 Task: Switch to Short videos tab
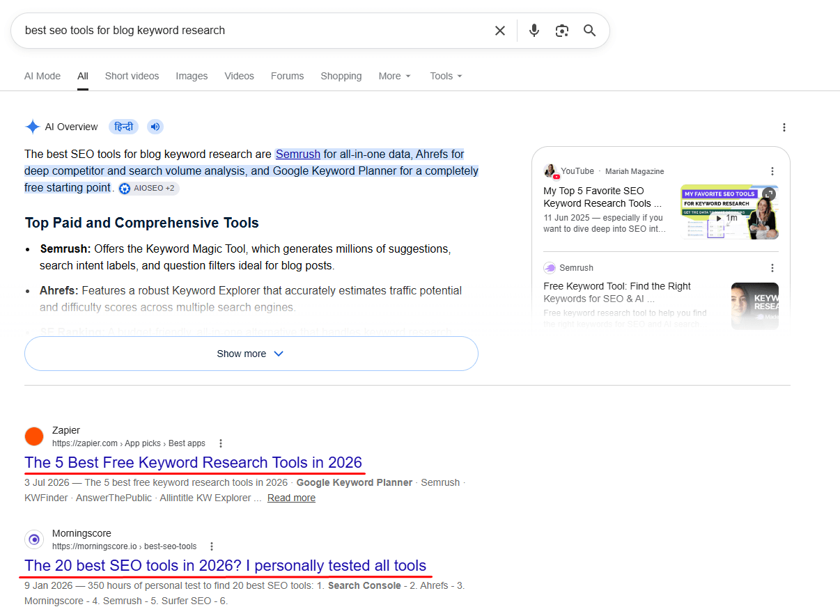[132, 76]
